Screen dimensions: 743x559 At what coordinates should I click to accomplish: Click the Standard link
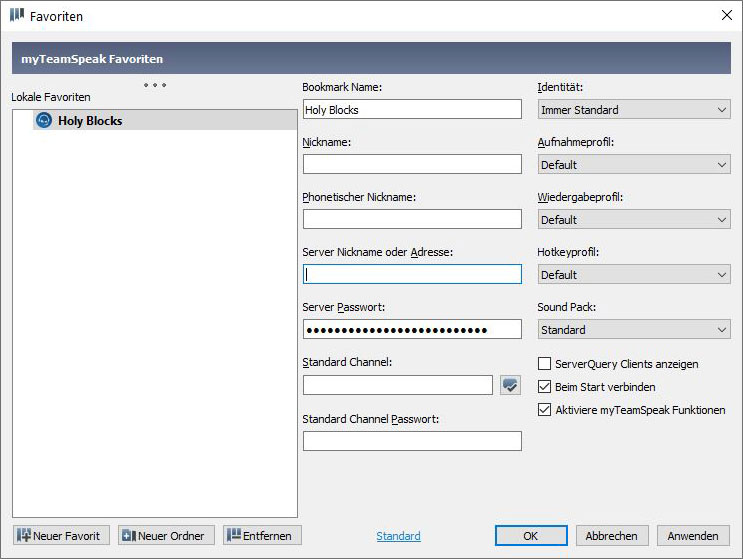399,536
